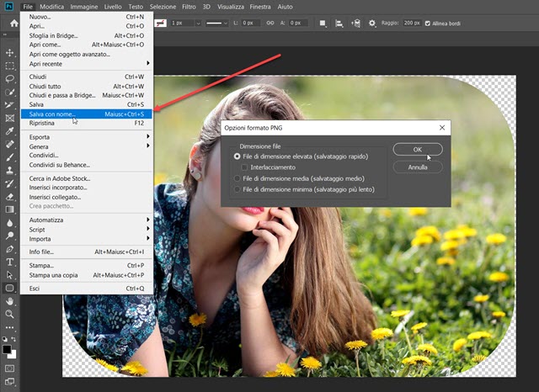Image resolution: width=539 pixels, height=392 pixels.
Task: Select File di dimensione elevata radio option
Action: 237,156
